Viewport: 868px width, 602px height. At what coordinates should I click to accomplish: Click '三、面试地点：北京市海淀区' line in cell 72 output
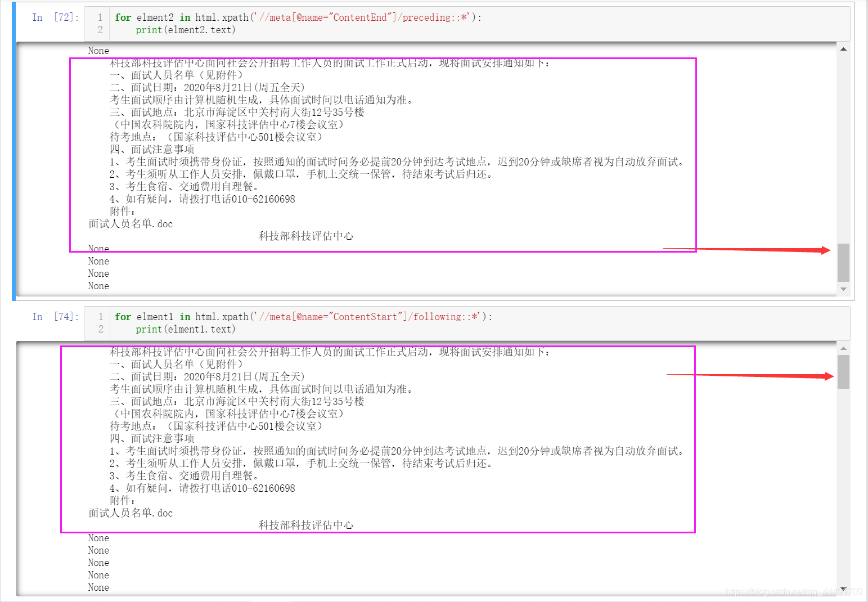click(237, 112)
